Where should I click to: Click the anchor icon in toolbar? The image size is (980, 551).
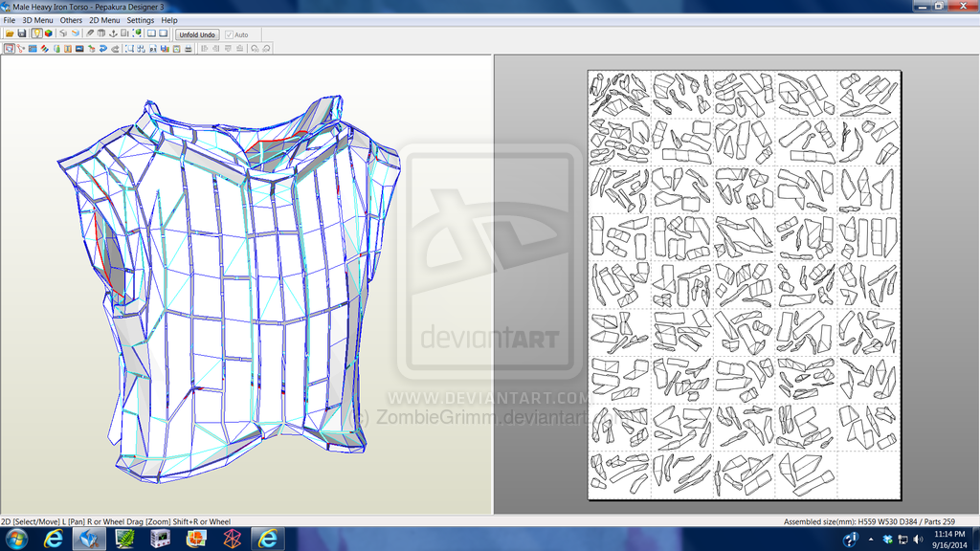113,33
